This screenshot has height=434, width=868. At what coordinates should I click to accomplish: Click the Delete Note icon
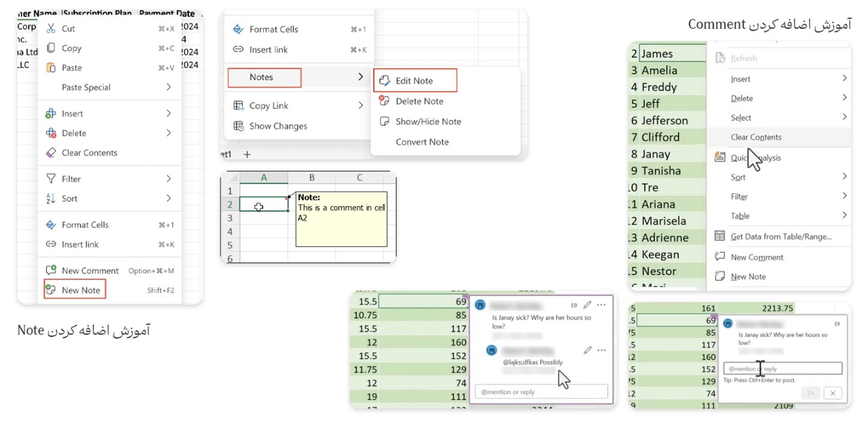tap(384, 101)
